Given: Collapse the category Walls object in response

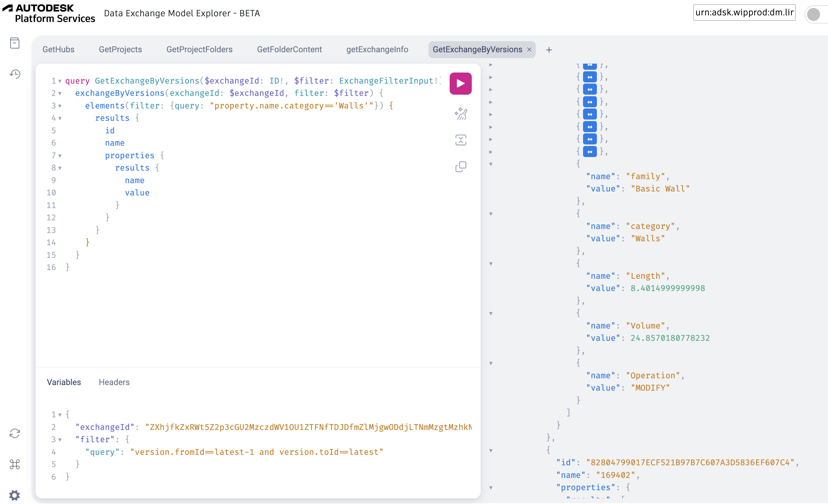Looking at the screenshot, I should 491,214.
